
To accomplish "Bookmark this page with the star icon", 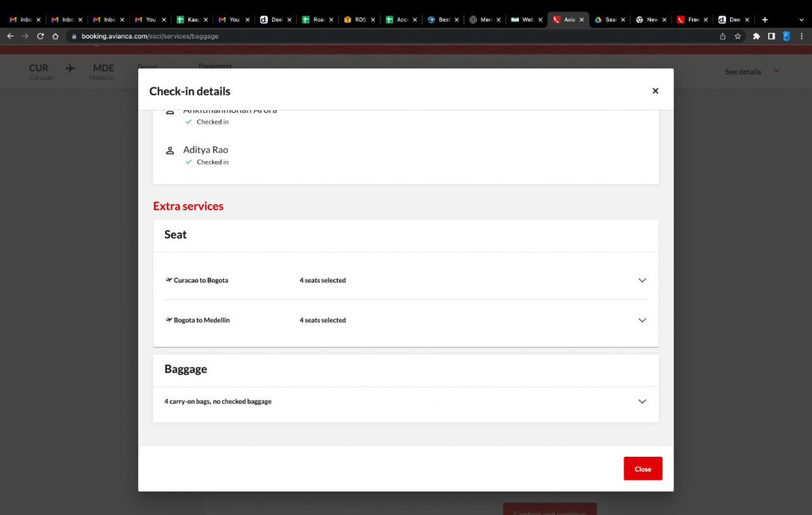I will click(738, 36).
